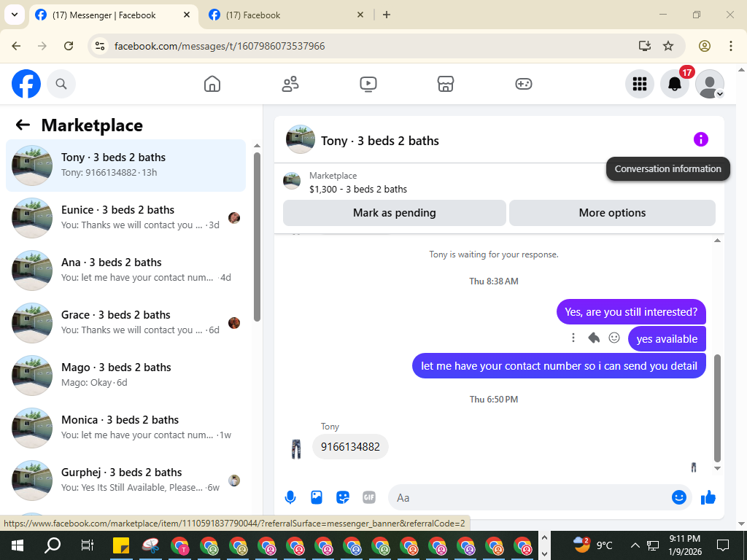
Task: Open the taskbar clock showing 9:11 PM
Action: click(x=684, y=545)
